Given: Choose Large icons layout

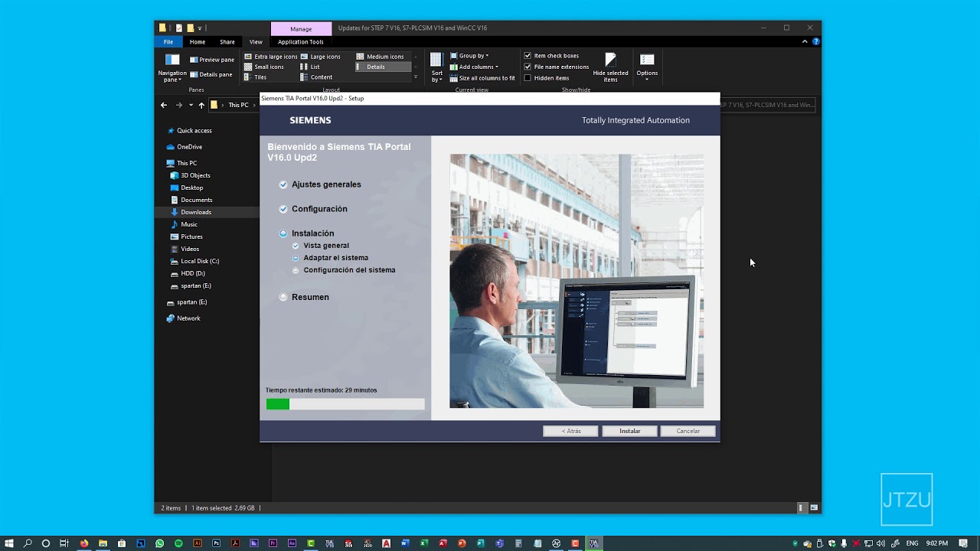Looking at the screenshot, I should point(321,57).
